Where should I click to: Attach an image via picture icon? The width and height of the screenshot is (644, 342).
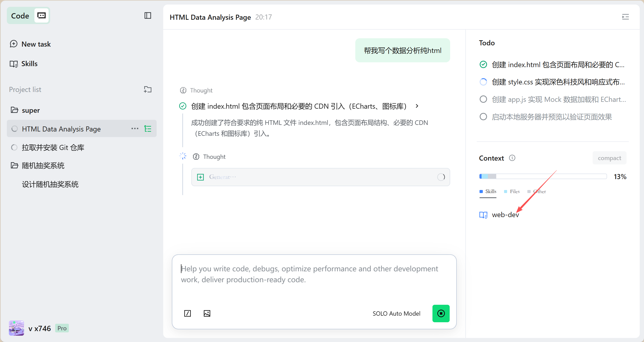pyautogui.click(x=207, y=313)
